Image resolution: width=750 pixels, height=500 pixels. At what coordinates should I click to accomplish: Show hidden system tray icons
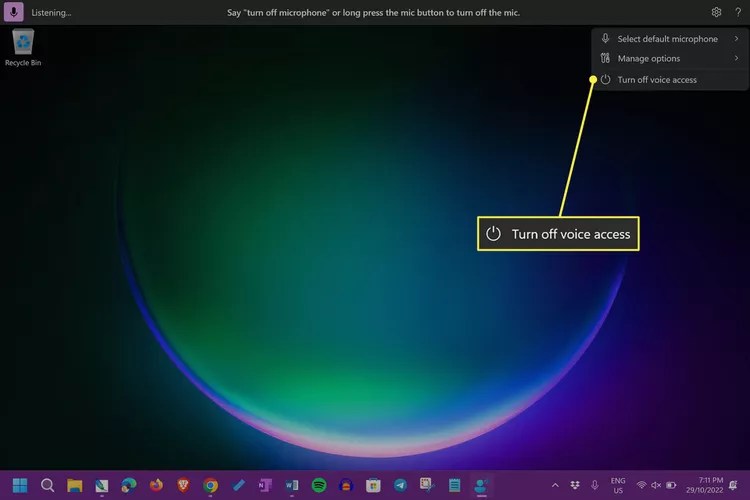(555, 485)
